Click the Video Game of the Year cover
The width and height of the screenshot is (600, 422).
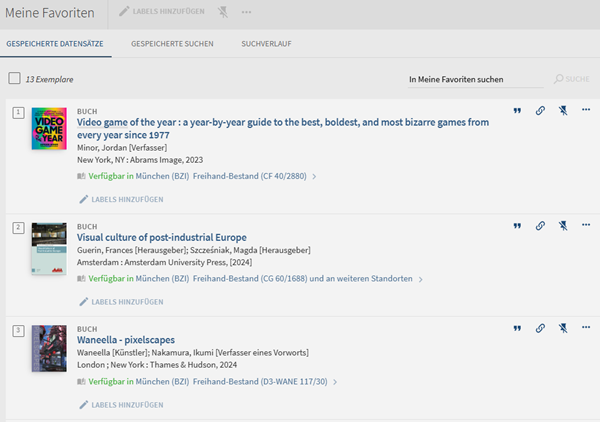pyautogui.click(x=49, y=129)
